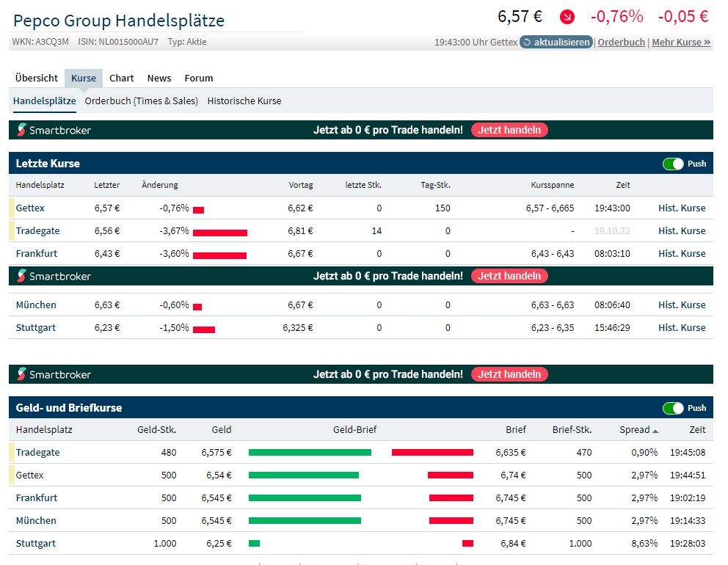Click the 6,635 € Brief price
The image size is (728, 565).
pyautogui.click(x=511, y=452)
